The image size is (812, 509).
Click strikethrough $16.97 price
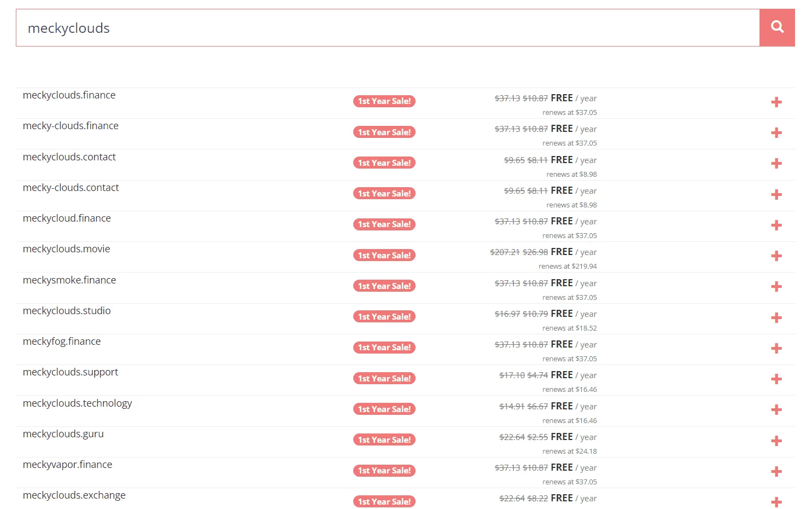coord(507,314)
